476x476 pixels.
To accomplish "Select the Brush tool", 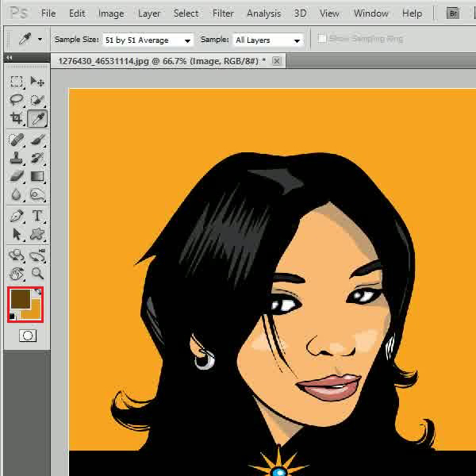I will tap(37, 140).
